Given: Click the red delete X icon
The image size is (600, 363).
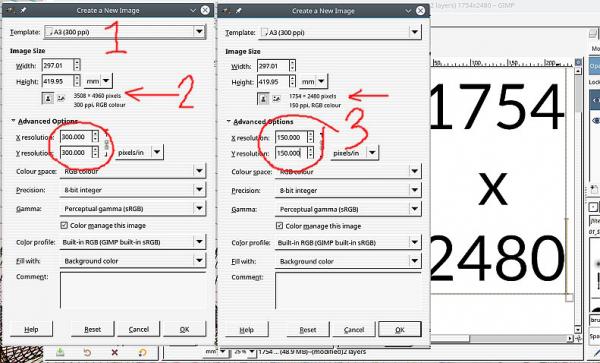Looking at the screenshot, I should 114,352.
